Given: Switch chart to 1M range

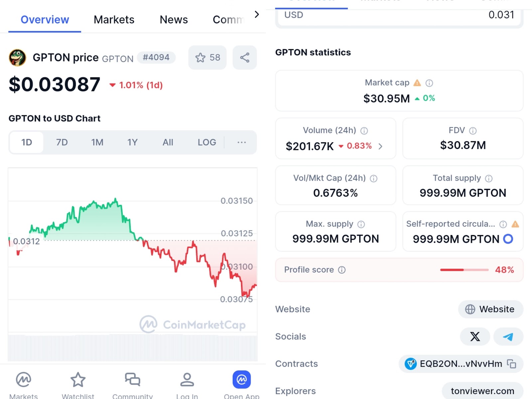Looking at the screenshot, I should click(x=97, y=142).
